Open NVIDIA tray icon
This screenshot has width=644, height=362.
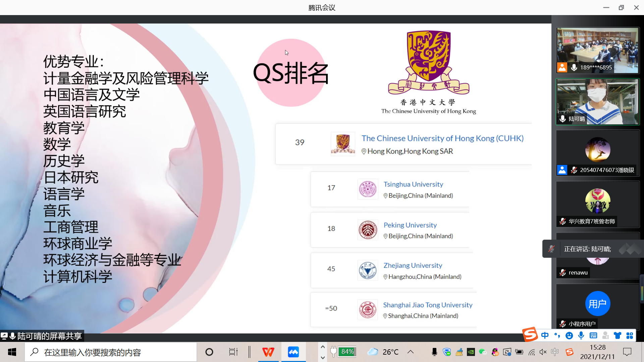471,352
